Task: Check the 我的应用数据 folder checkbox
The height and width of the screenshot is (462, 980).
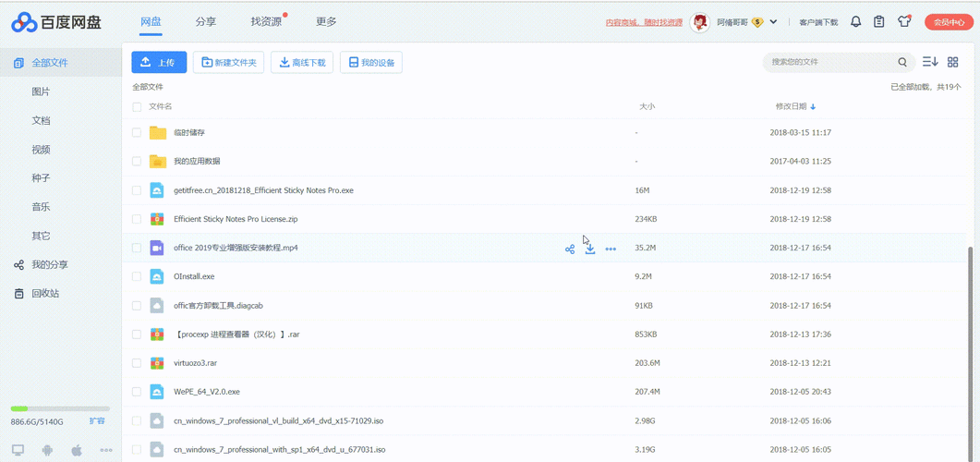Action: point(137,162)
